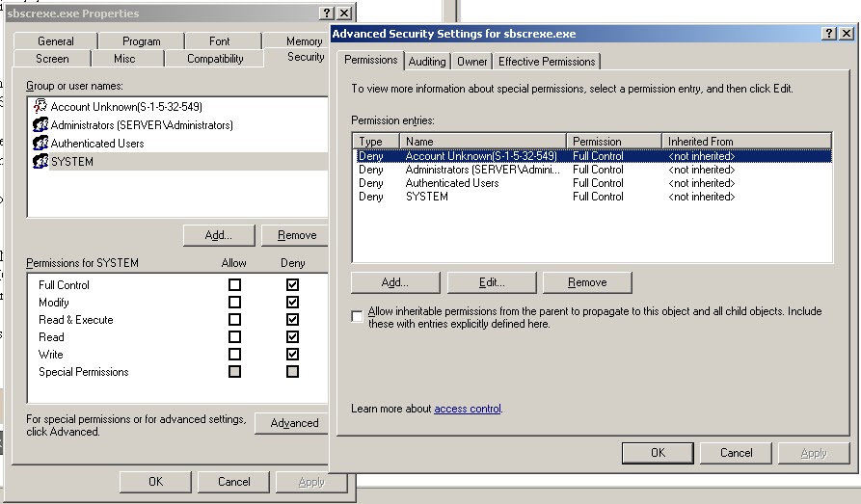The width and height of the screenshot is (861, 504).
Task: Uncheck Deny for Read & Execute
Action: (x=293, y=320)
